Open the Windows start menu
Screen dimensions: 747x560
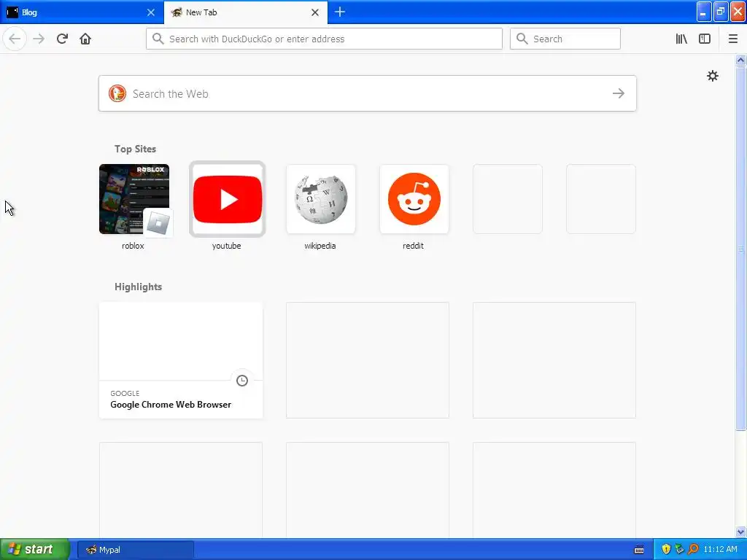coord(35,549)
